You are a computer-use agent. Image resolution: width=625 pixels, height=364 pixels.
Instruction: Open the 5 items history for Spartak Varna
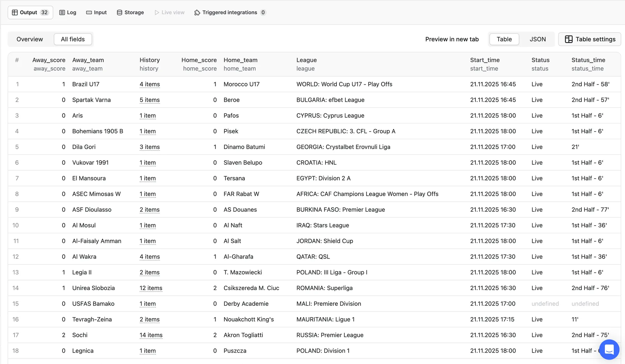[x=149, y=100]
